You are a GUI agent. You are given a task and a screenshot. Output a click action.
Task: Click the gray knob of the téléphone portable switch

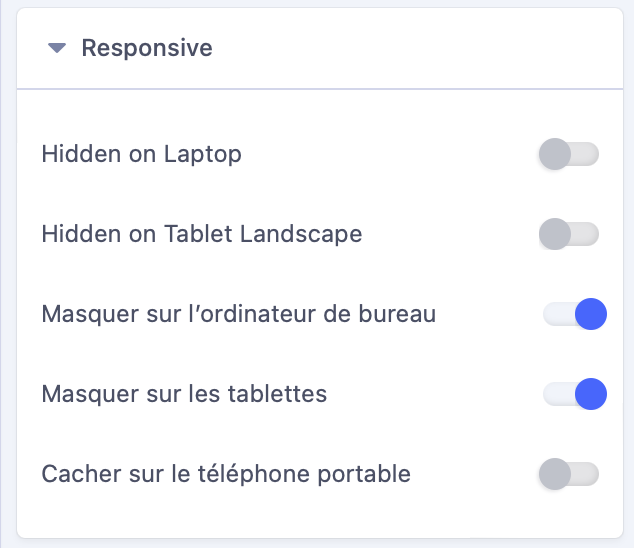pyautogui.click(x=554, y=474)
